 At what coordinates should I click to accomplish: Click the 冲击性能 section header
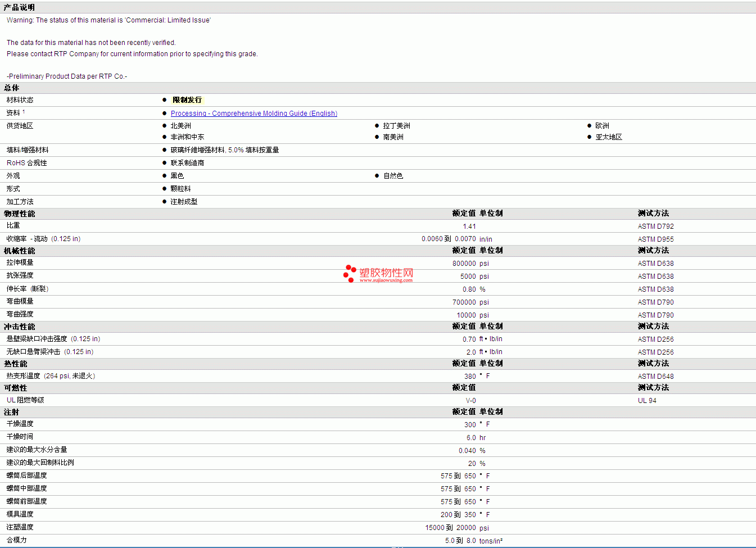click(20, 327)
